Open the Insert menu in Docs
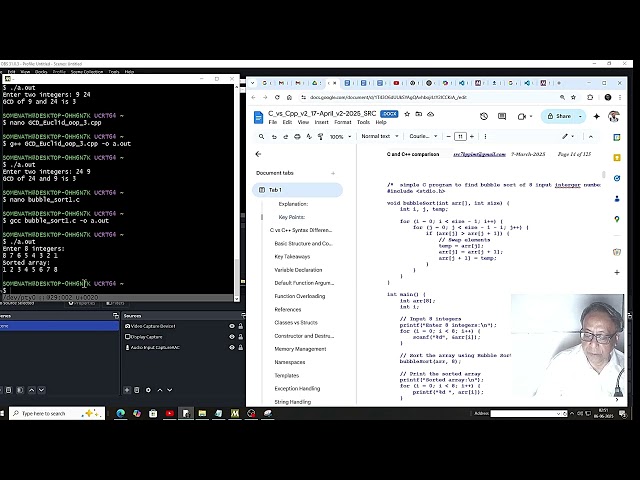Image resolution: width=640 pixels, height=480 pixels. coord(321,122)
